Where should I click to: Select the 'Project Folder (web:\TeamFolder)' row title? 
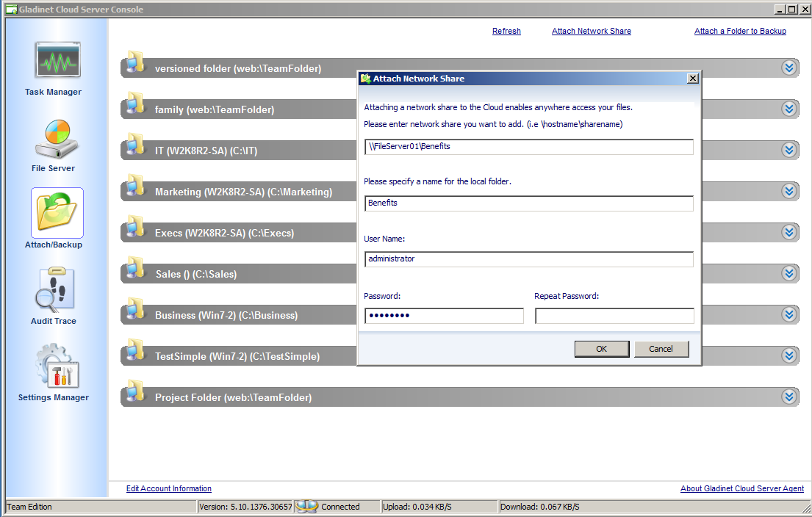click(234, 397)
